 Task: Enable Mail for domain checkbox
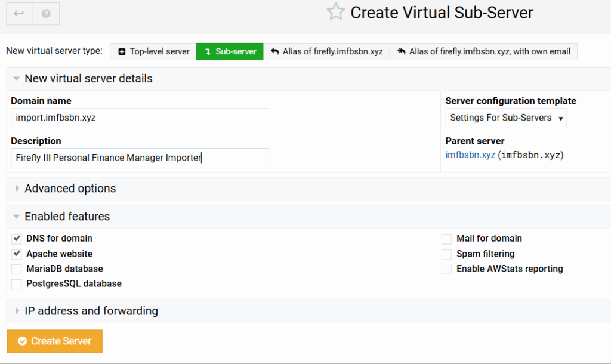(x=446, y=239)
